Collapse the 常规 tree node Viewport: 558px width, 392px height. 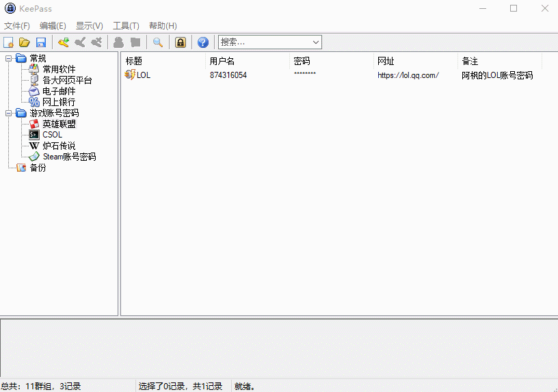(x=8, y=58)
